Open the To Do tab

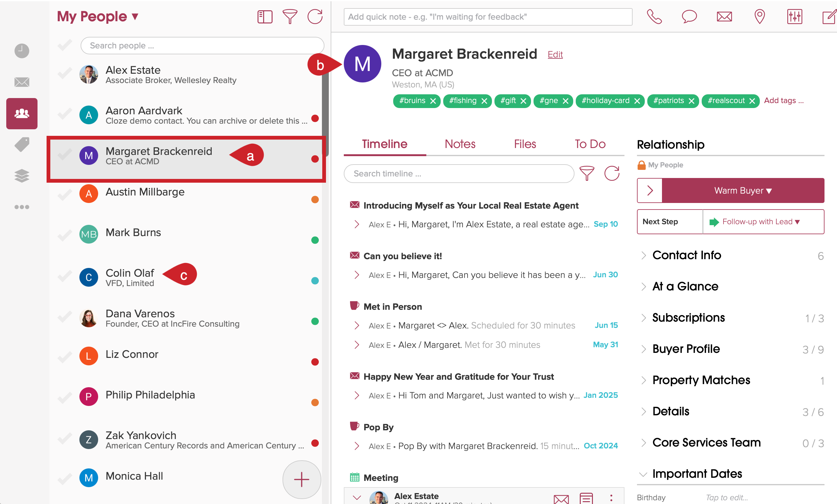click(590, 144)
